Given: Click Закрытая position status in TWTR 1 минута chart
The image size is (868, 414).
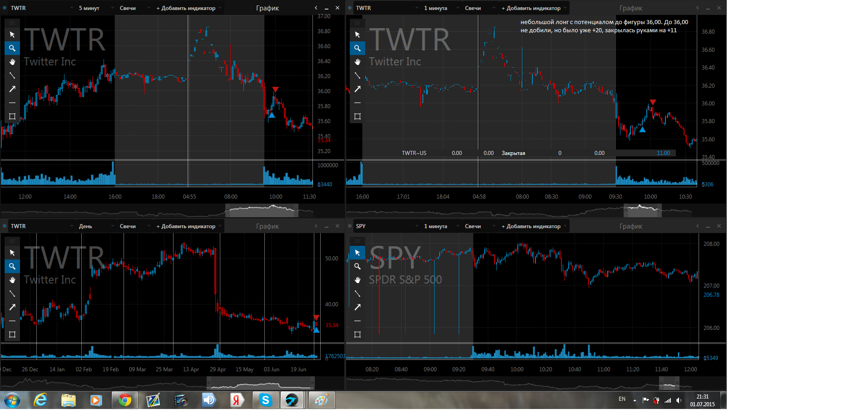Looking at the screenshot, I should pyautogui.click(x=513, y=153).
